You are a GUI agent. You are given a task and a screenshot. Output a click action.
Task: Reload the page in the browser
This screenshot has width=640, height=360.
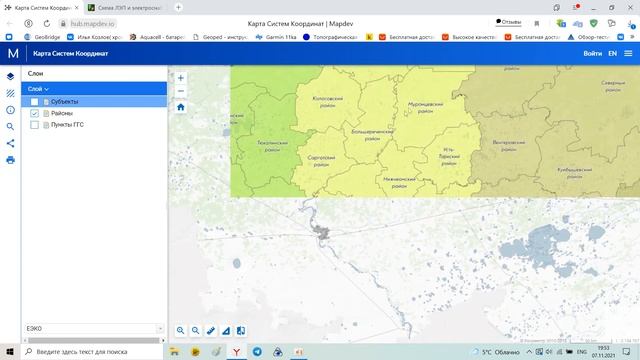[47, 24]
